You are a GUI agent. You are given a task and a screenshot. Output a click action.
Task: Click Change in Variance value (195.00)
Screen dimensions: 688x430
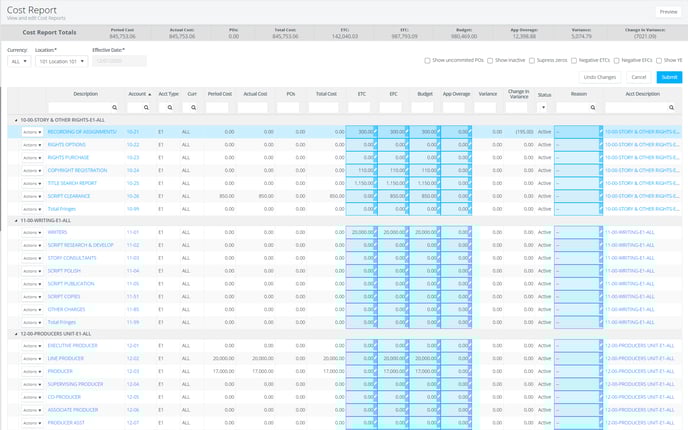coord(525,132)
